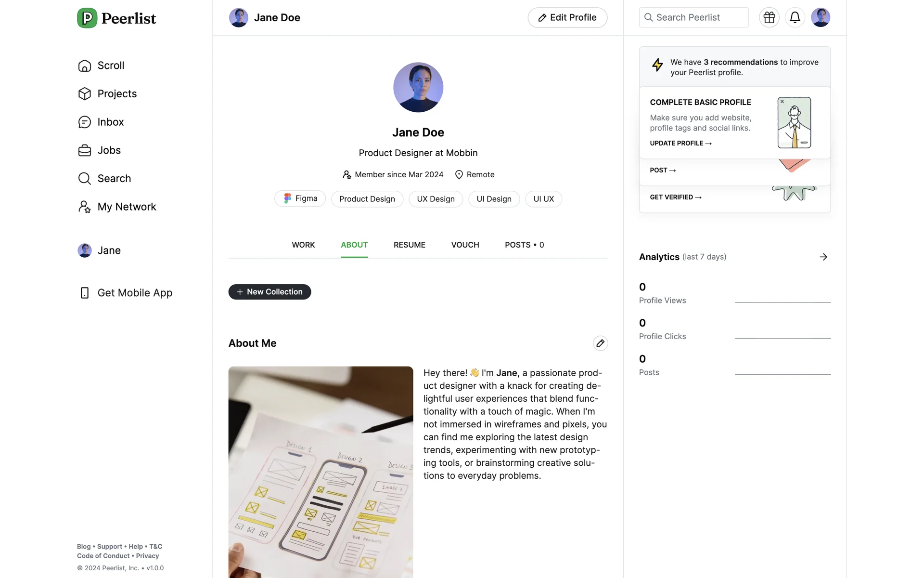Edit the About Me section pencil
The height and width of the screenshot is (578, 924).
click(x=600, y=343)
